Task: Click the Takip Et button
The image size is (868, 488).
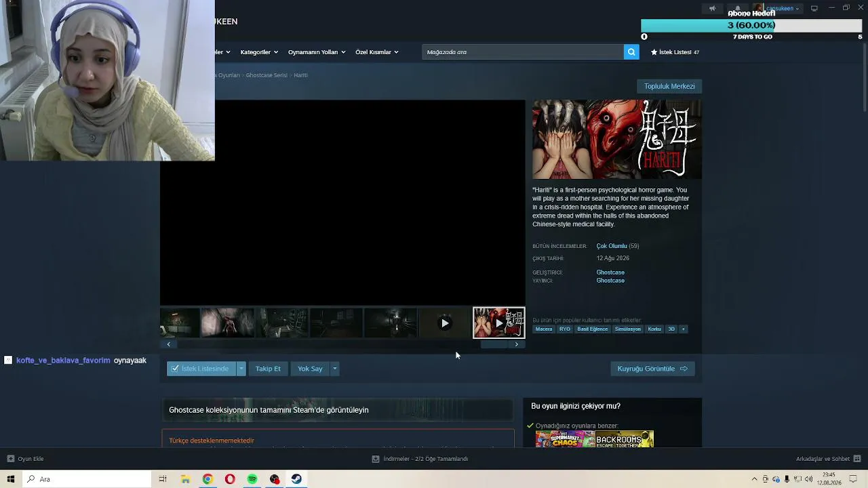Action: click(268, 369)
